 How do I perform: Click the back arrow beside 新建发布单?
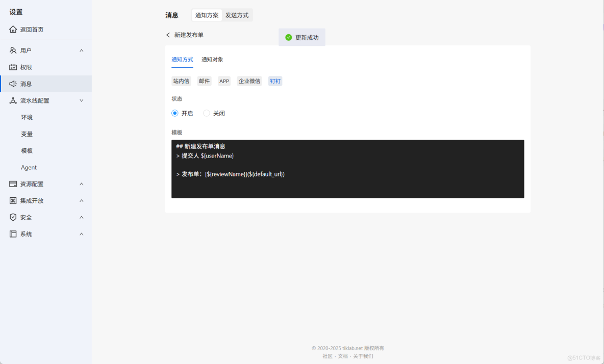click(168, 35)
